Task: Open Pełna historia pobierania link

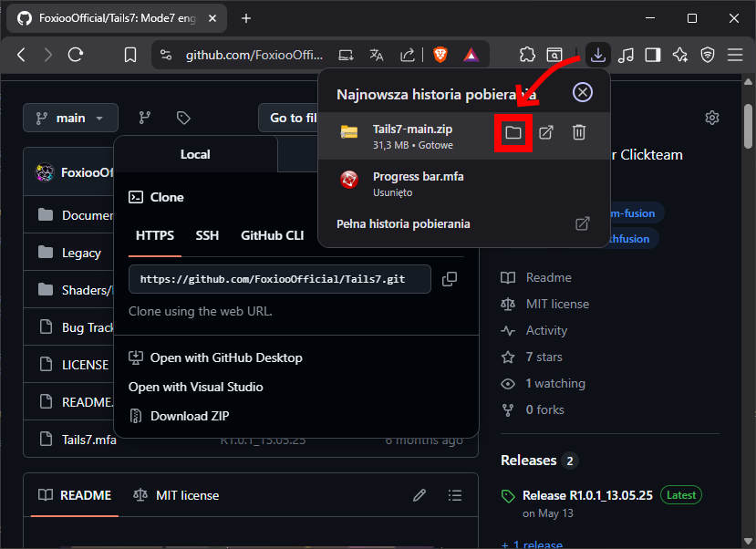Action: [403, 223]
